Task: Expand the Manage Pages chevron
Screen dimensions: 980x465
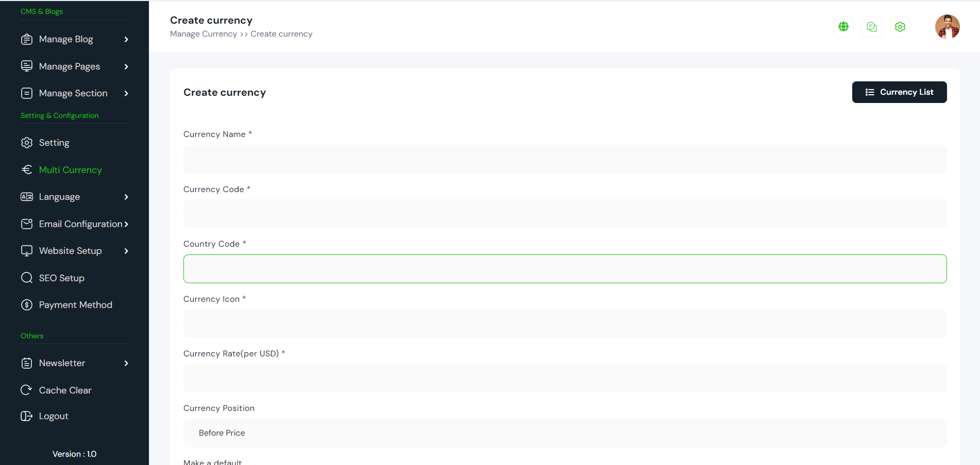Action: click(126, 66)
